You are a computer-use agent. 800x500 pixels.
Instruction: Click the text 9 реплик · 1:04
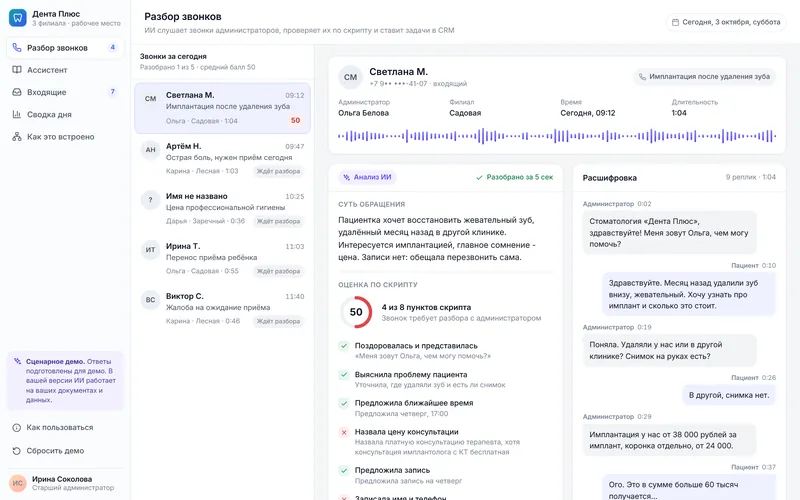[751, 177]
